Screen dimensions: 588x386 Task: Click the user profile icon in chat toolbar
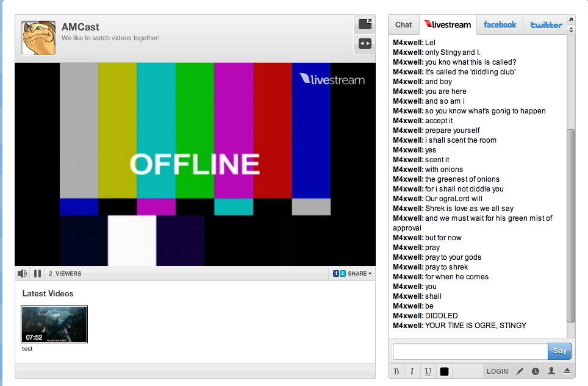(550, 371)
